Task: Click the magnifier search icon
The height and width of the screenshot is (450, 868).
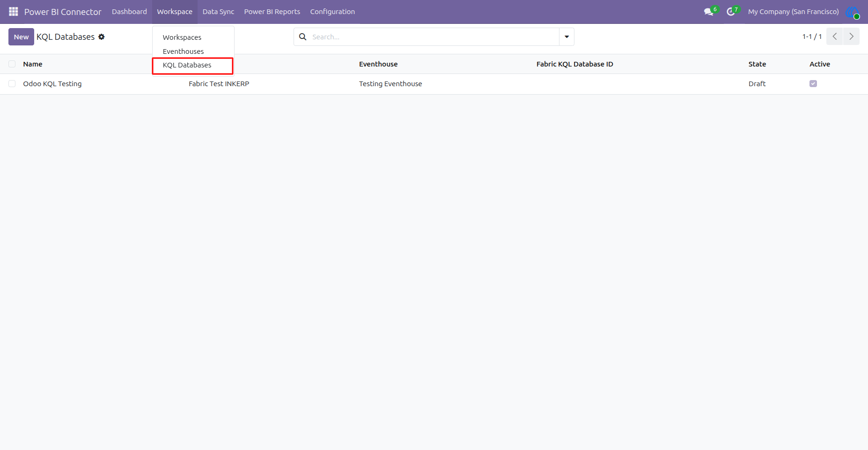Action: [303, 37]
